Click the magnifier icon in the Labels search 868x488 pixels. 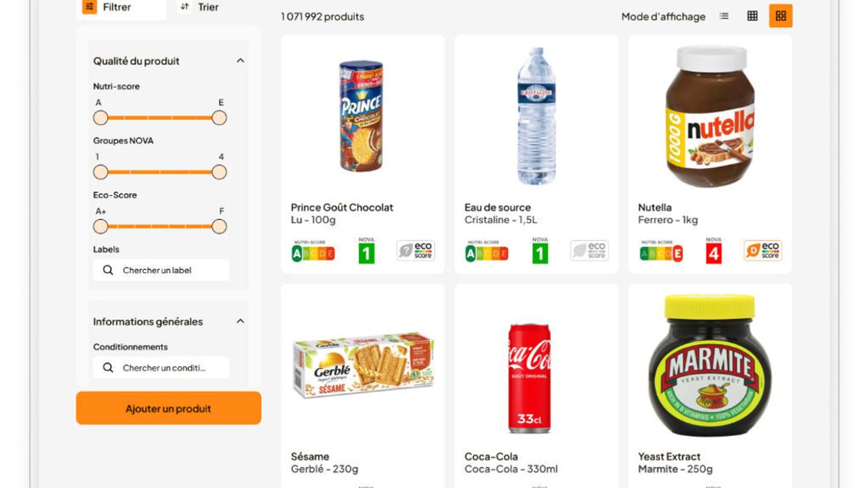108,270
